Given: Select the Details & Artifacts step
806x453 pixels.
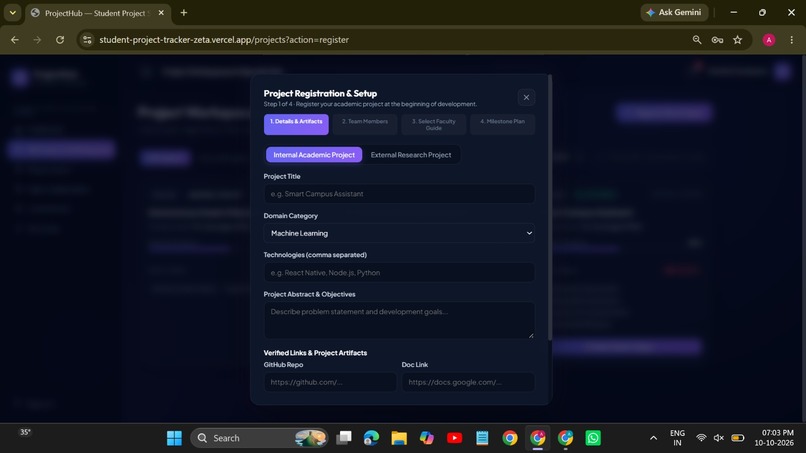Looking at the screenshot, I should click(296, 124).
